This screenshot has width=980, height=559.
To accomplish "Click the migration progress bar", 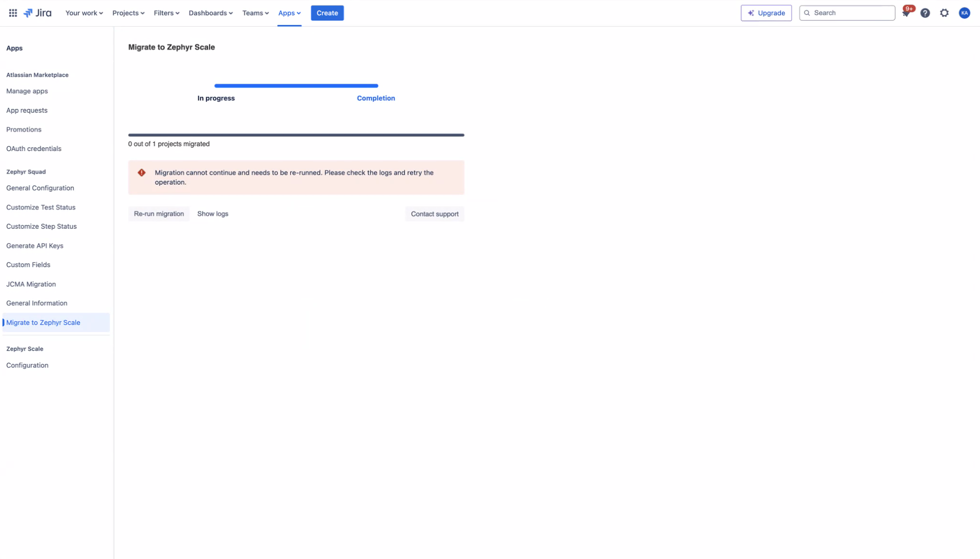I will pyautogui.click(x=296, y=135).
